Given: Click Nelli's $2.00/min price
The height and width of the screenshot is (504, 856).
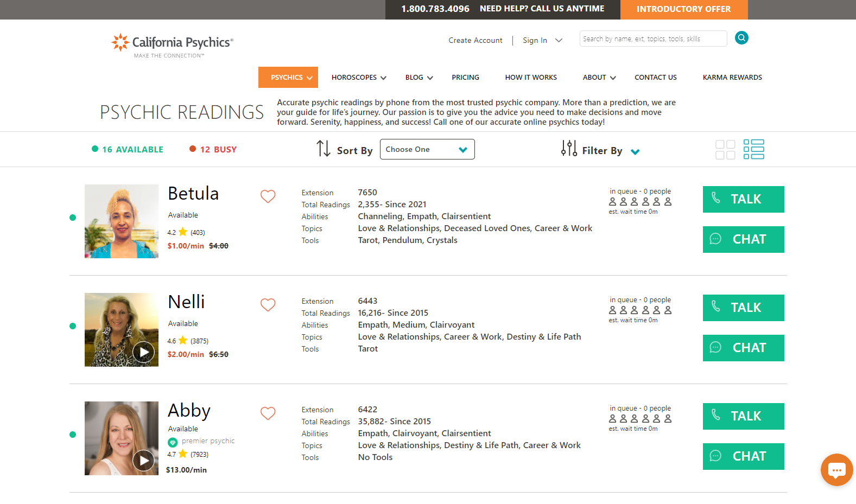Looking at the screenshot, I should (186, 354).
